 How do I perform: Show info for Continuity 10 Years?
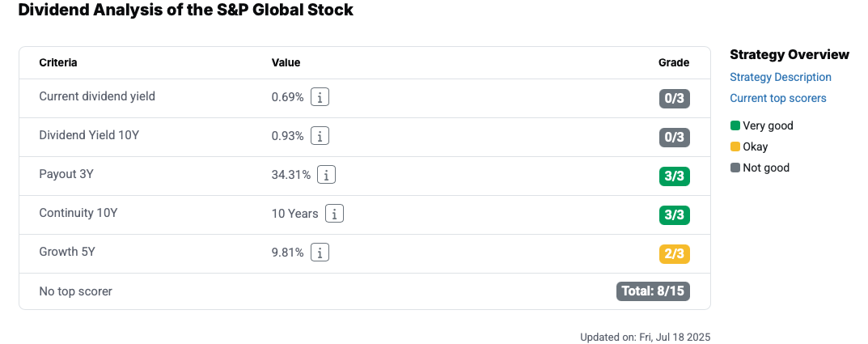(x=334, y=214)
